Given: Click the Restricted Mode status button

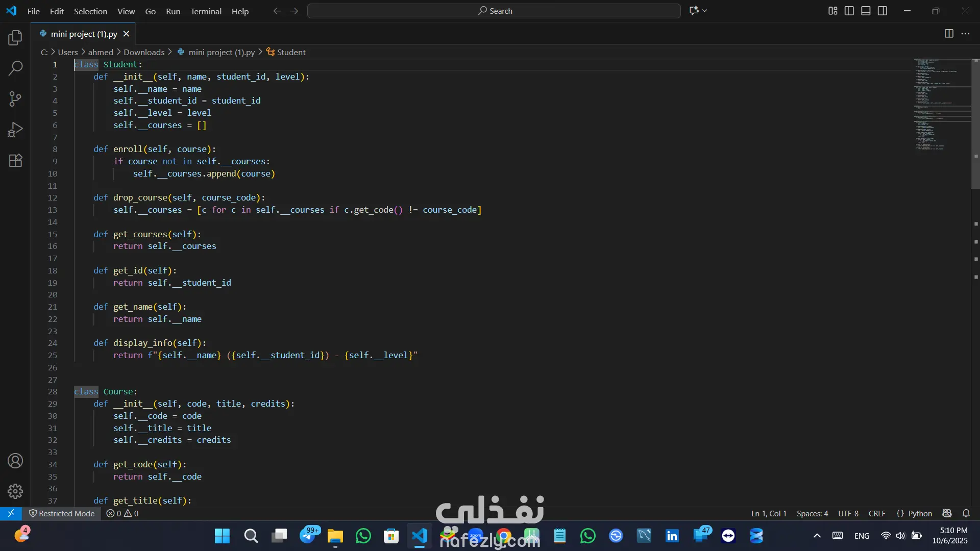Looking at the screenshot, I should tap(62, 513).
